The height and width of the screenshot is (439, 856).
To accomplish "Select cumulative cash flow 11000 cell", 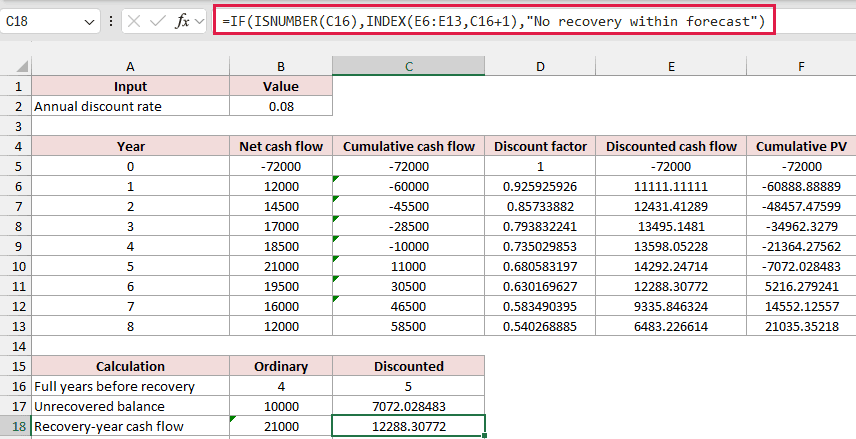I will pos(408,266).
